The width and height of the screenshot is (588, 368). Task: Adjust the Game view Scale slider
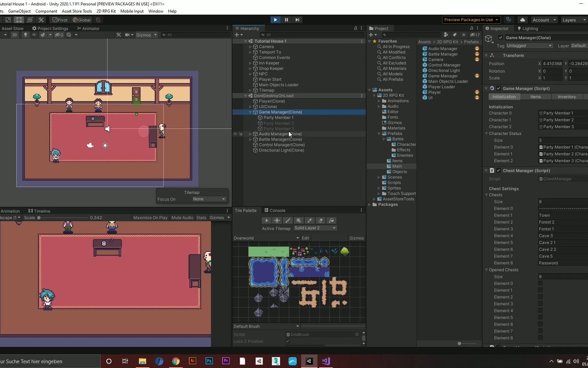[x=39, y=218]
